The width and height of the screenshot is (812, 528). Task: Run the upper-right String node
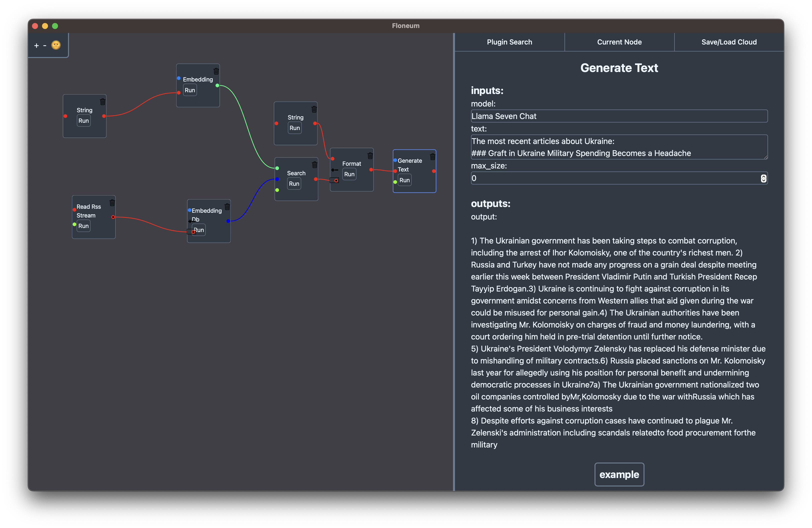pyautogui.click(x=295, y=128)
